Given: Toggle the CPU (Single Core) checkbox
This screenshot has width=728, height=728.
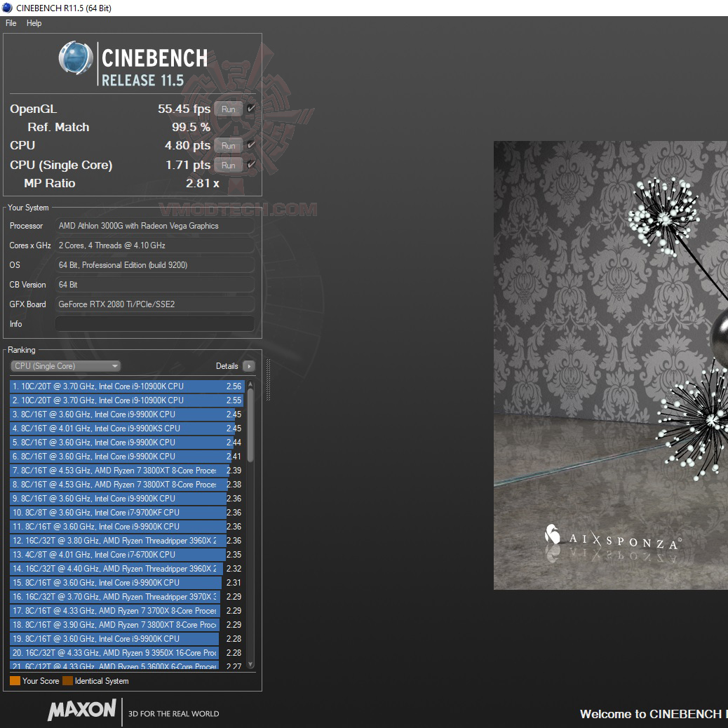Looking at the screenshot, I should click(251, 164).
